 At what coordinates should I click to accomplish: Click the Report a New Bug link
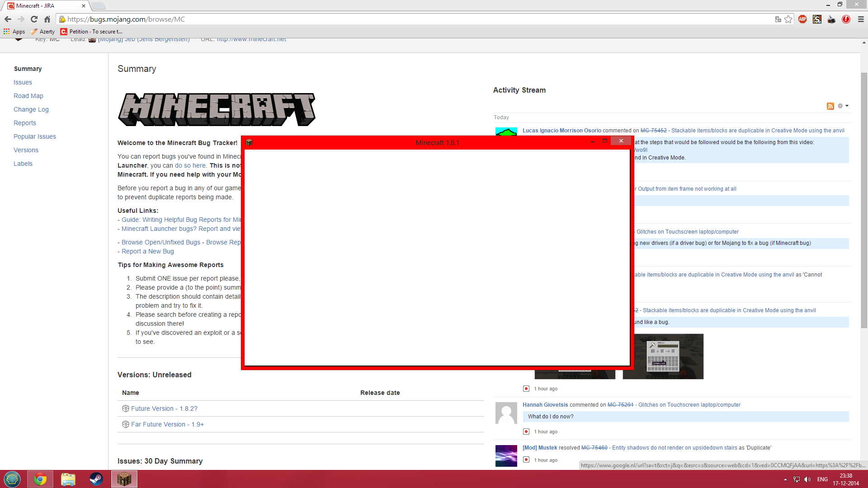point(147,251)
